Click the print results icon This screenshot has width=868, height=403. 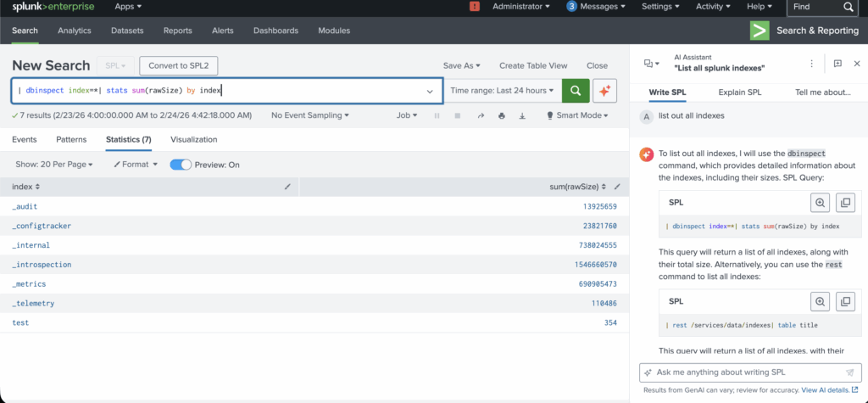pyautogui.click(x=502, y=115)
